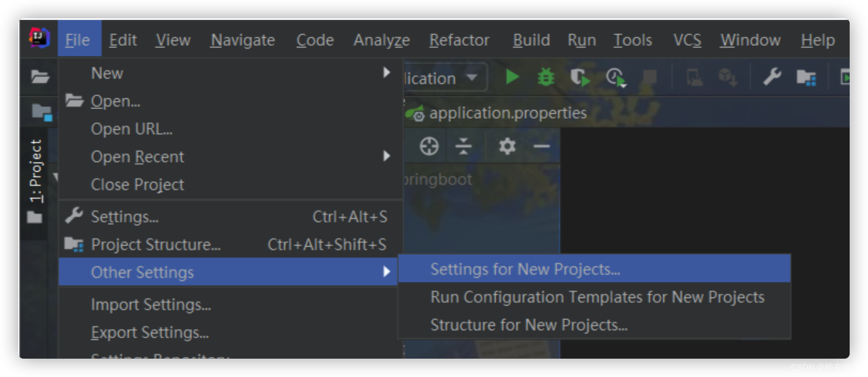
Task: Open project view options gear icon
Action: pyautogui.click(x=507, y=146)
